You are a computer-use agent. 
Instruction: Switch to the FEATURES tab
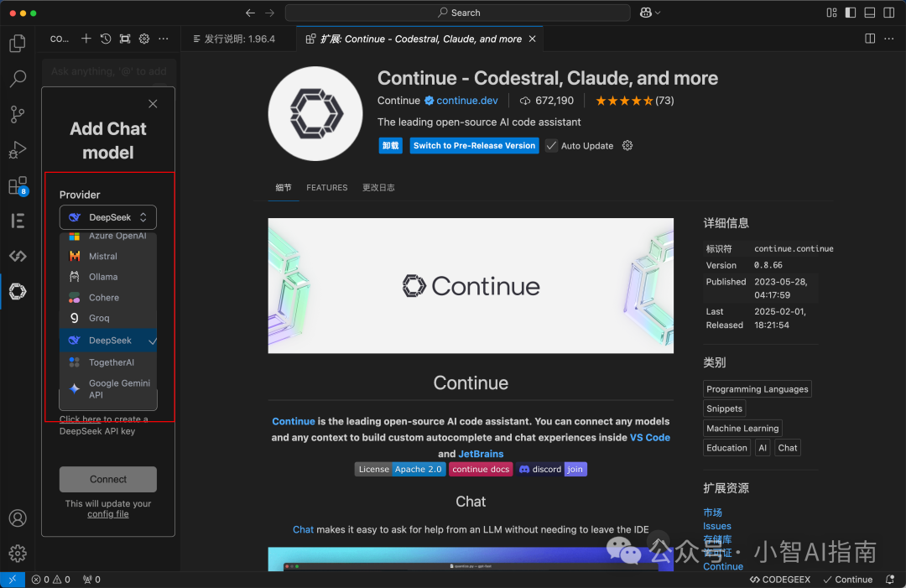(x=326, y=188)
